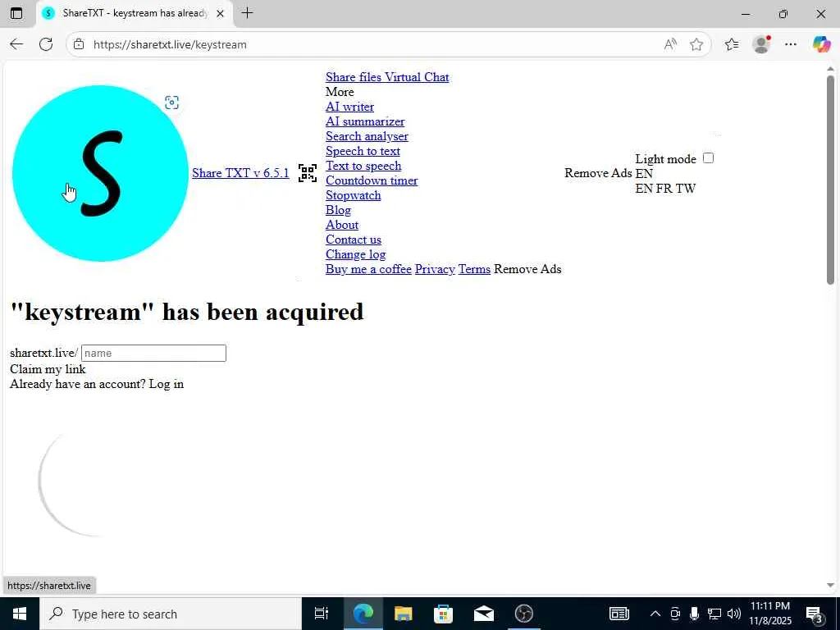840x630 pixels.
Task: Open Read aloud icon in address bar
Action: (x=670, y=44)
